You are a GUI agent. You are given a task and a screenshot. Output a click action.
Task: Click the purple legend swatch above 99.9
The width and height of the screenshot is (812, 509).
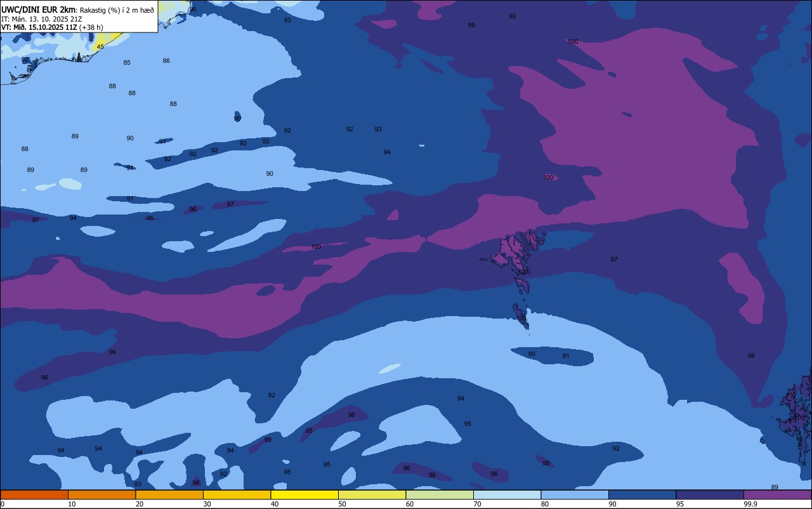click(778, 494)
